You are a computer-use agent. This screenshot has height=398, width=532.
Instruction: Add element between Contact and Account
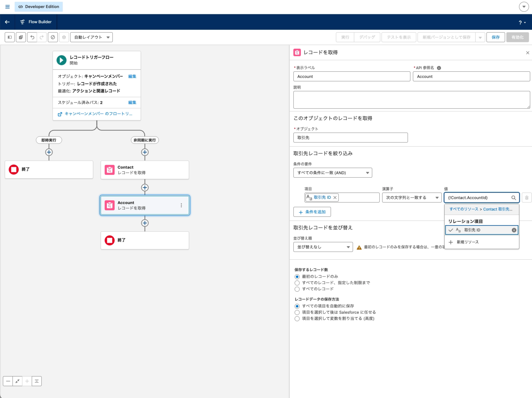pyautogui.click(x=145, y=188)
